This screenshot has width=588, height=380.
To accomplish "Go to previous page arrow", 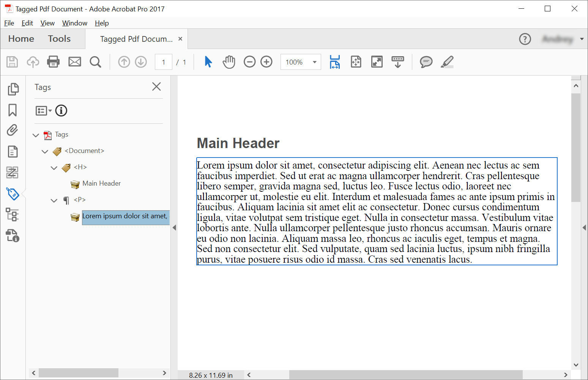I will [124, 62].
